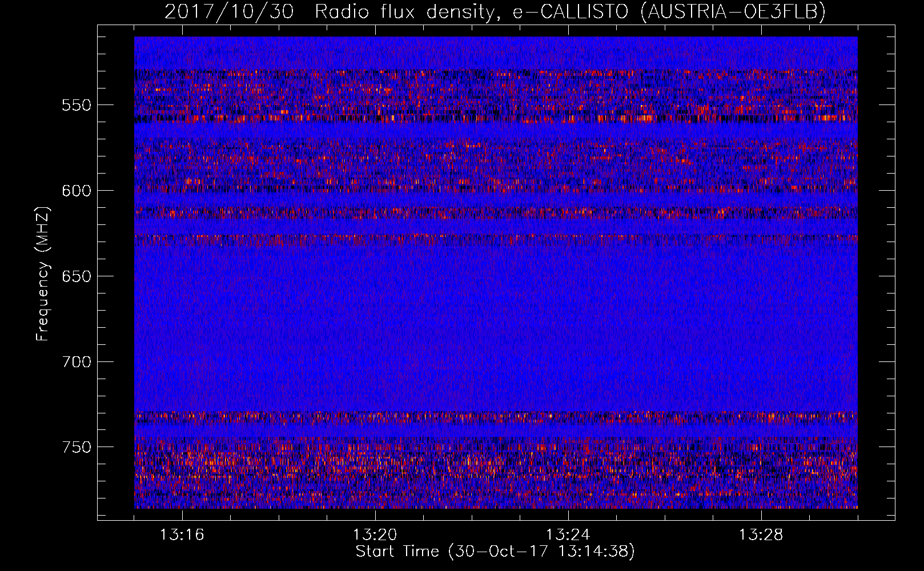Screen dimensions: 924x571
Task: Click the Frequency (MHZ) axis label
Action: coord(43,274)
